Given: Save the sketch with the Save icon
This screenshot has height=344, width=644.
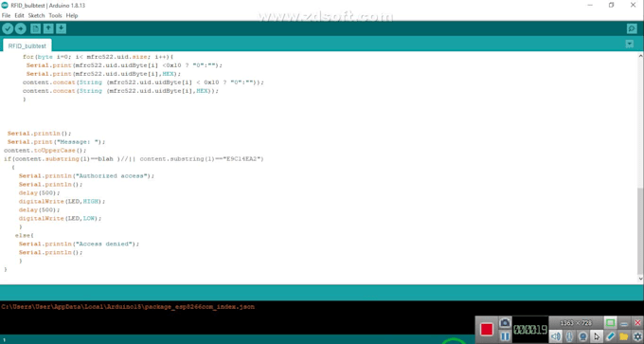Looking at the screenshot, I should pyautogui.click(x=61, y=28).
